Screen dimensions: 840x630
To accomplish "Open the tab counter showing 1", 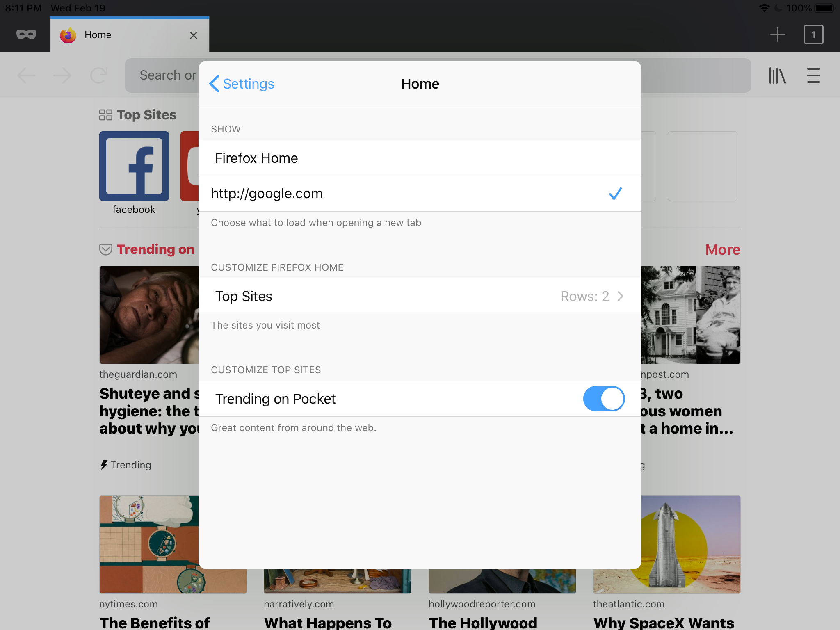I will (813, 34).
